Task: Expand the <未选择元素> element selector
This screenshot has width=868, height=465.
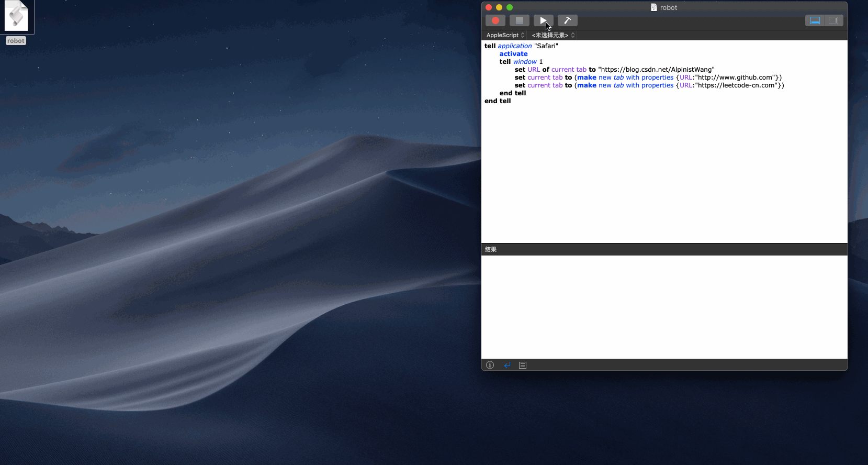Action: pyautogui.click(x=553, y=35)
